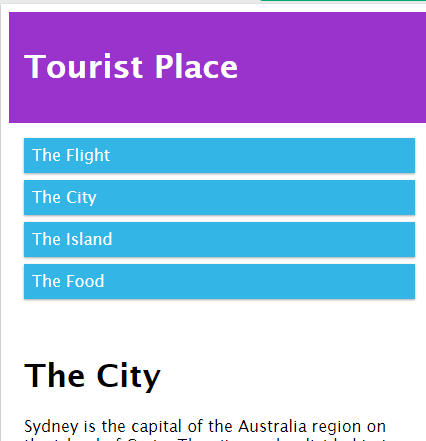Click the gray bar above the page

[x=130, y=2]
